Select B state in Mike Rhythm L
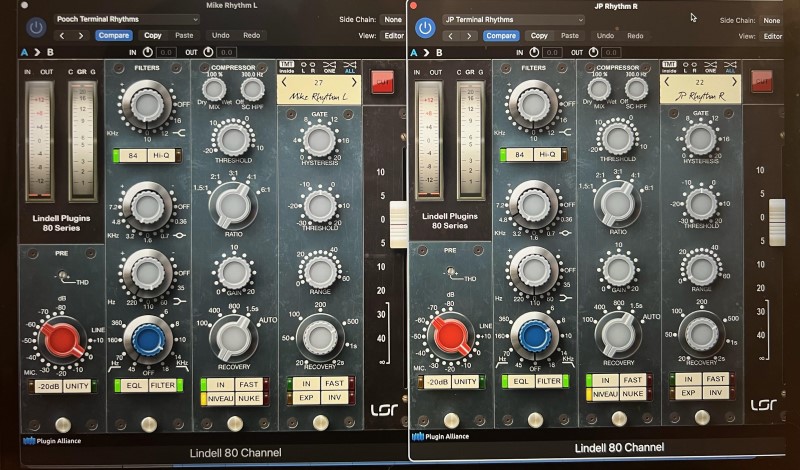This screenshot has width=800, height=470. (x=50, y=52)
